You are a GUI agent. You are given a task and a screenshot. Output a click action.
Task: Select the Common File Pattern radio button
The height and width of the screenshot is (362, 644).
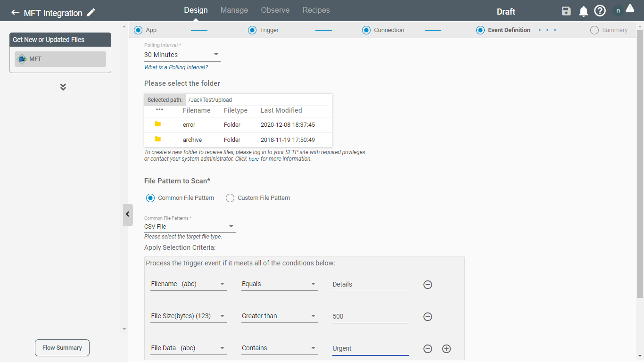(150, 198)
